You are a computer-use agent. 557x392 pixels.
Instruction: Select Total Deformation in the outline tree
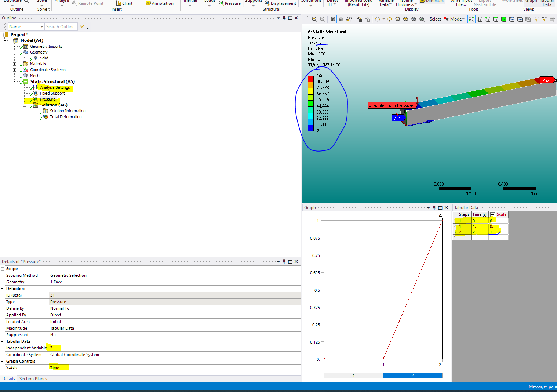tap(66, 117)
